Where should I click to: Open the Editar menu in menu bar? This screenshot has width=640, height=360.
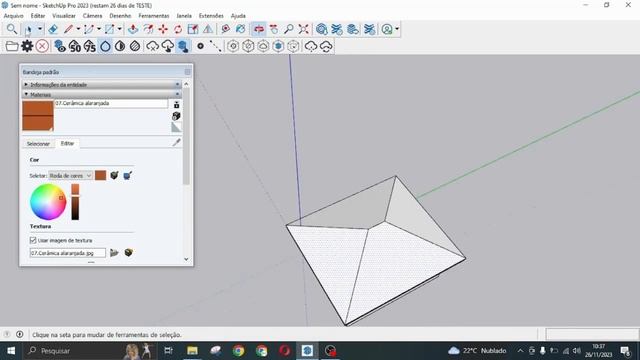tap(38, 16)
